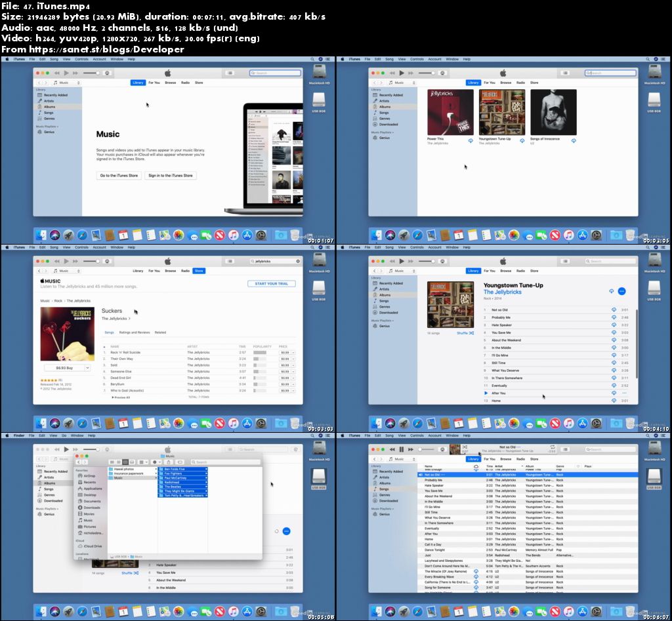In 05:08 frame, select the Foo Fighters folder
The width and height of the screenshot is (672, 621).
(x=183, y=473)
